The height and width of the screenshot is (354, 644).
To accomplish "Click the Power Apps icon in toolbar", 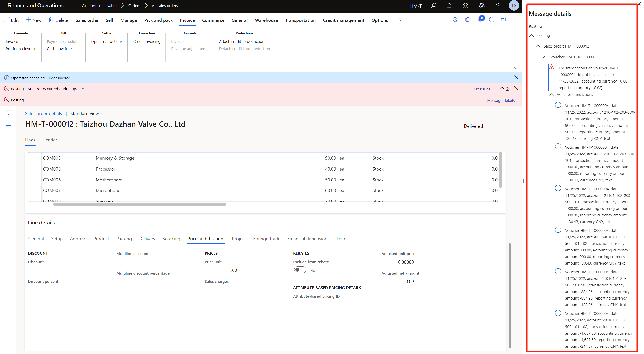I will pos(455,20).
